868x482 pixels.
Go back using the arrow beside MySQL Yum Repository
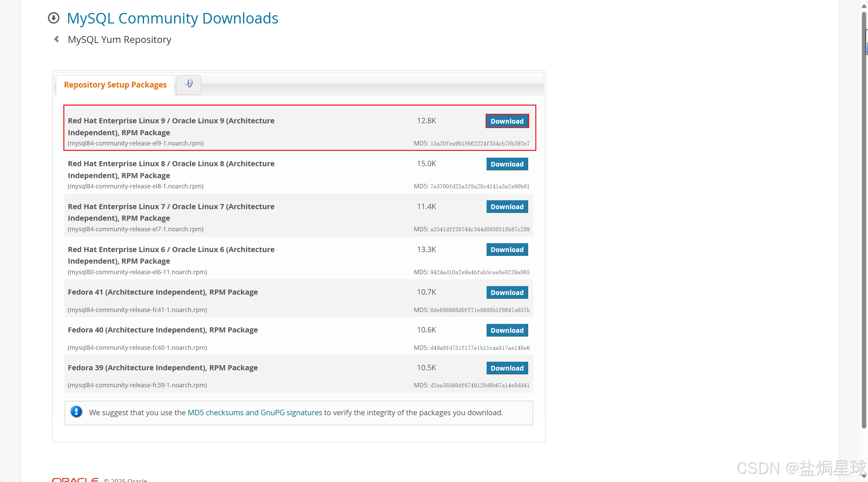tap(57, 39)
